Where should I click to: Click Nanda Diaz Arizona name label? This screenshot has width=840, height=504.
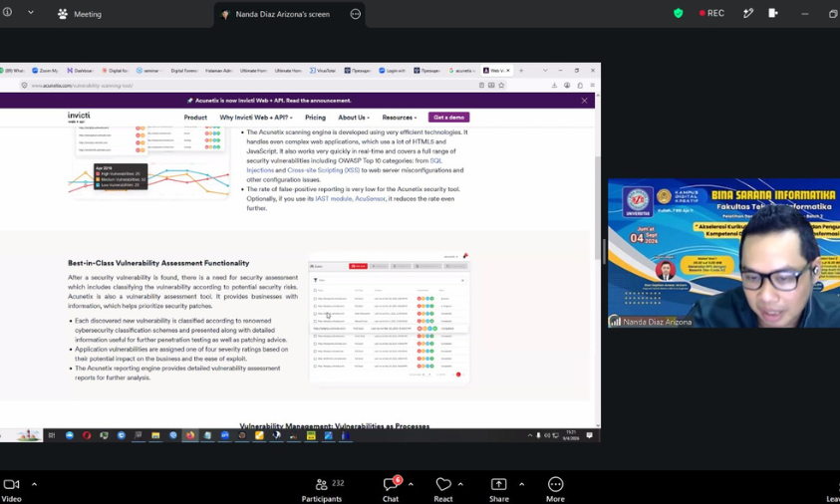tap(657, 322)
